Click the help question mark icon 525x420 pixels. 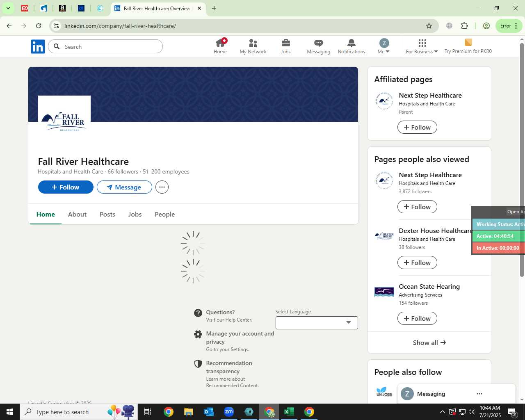(198, 313)
